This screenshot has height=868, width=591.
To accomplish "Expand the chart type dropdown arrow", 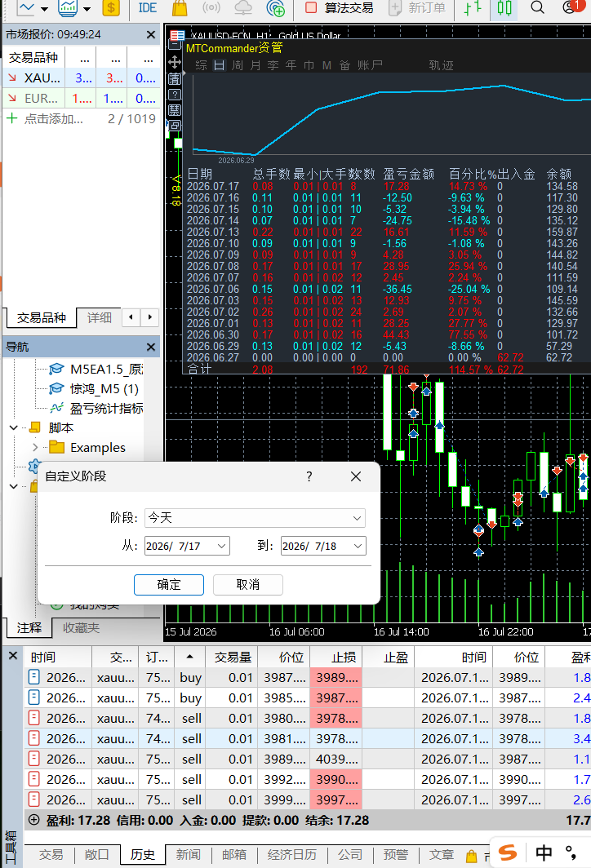I will click(45, 9).
